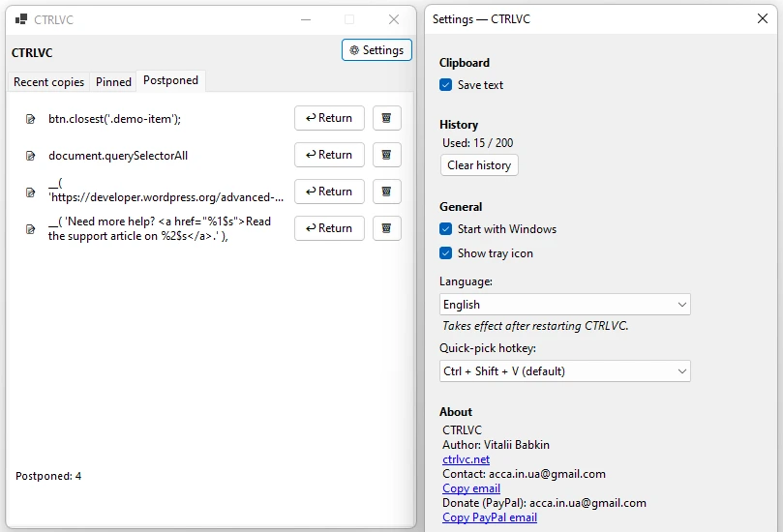
Task: Click the History section heading
Action: (459, 125)
